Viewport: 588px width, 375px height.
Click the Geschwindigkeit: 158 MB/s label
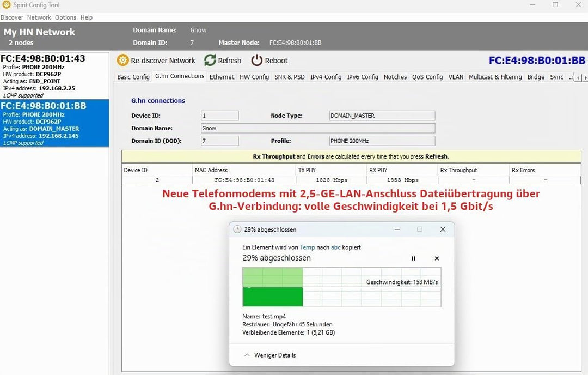[x=402, y=282]
